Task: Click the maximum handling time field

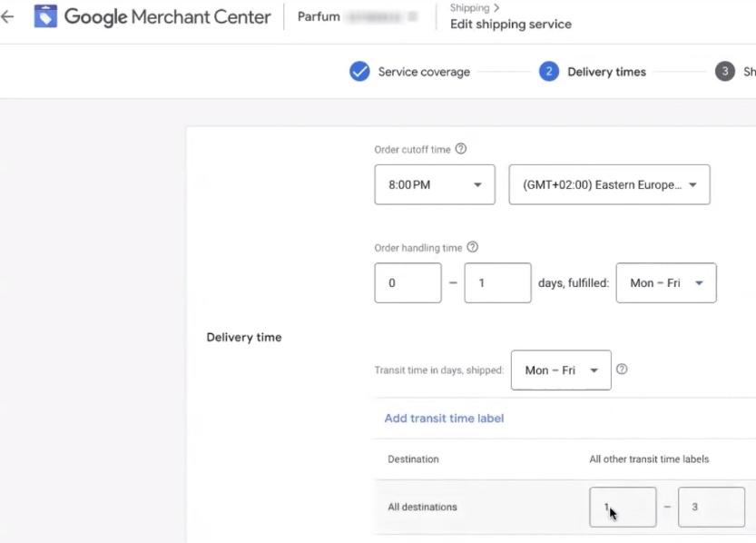Action: 497,283
